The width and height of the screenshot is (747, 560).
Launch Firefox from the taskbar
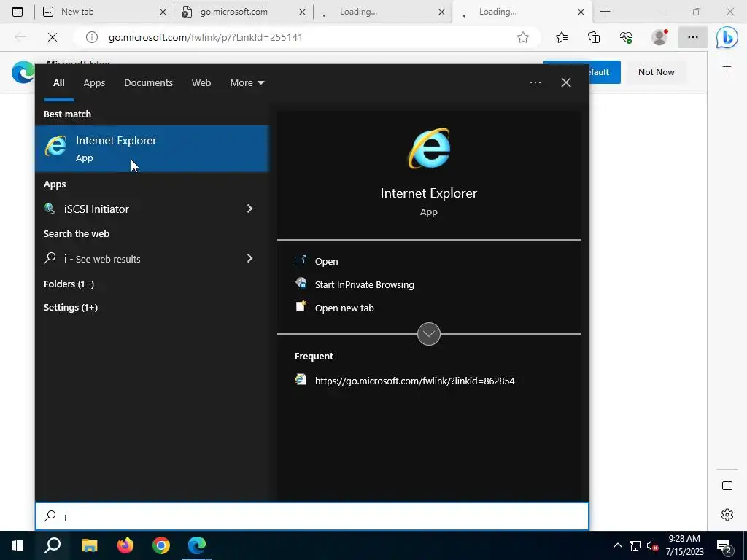pyautogui.click(x=125, y=545)
